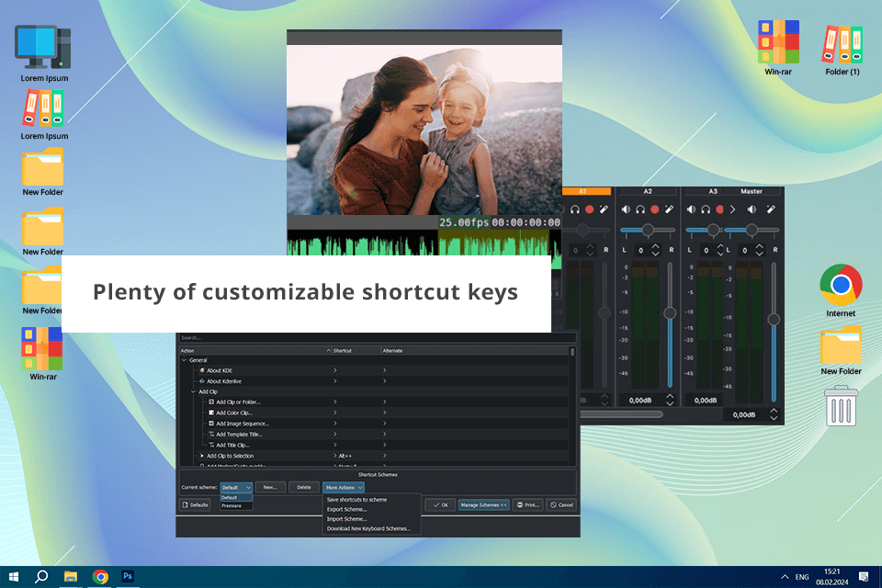Select the About Kdenlive row icon
Screen dimensions: 882x588
(202, 381)
